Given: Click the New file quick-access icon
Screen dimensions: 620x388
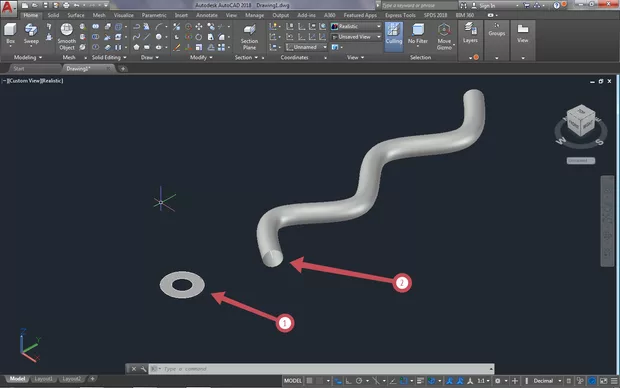Looking at the screenshot, I should [25, 5].
